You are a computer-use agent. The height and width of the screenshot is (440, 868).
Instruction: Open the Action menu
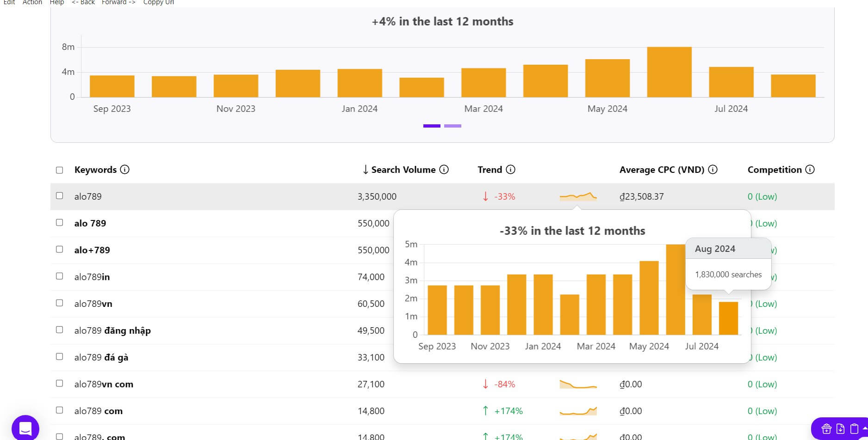click(32, 2)
